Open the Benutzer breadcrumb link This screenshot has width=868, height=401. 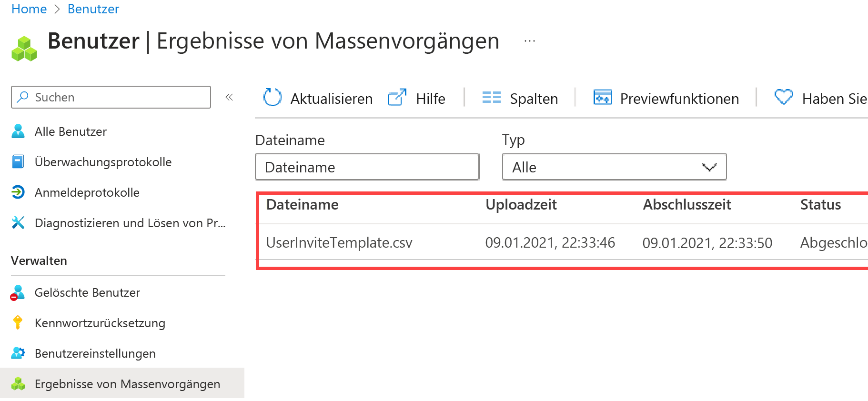click(x=93, y=9)
